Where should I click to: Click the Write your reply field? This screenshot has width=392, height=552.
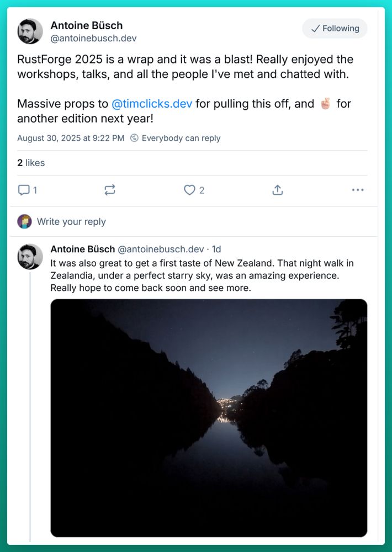coord(72,222)
